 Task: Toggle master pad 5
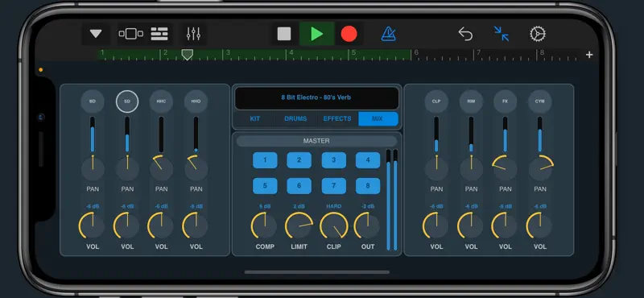(265, 186)
